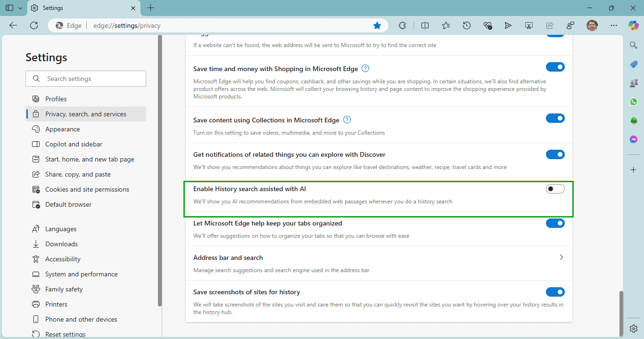644x339 pixels.
Task: Turn off Save content using Collections
Action: (x=555, y=118)
